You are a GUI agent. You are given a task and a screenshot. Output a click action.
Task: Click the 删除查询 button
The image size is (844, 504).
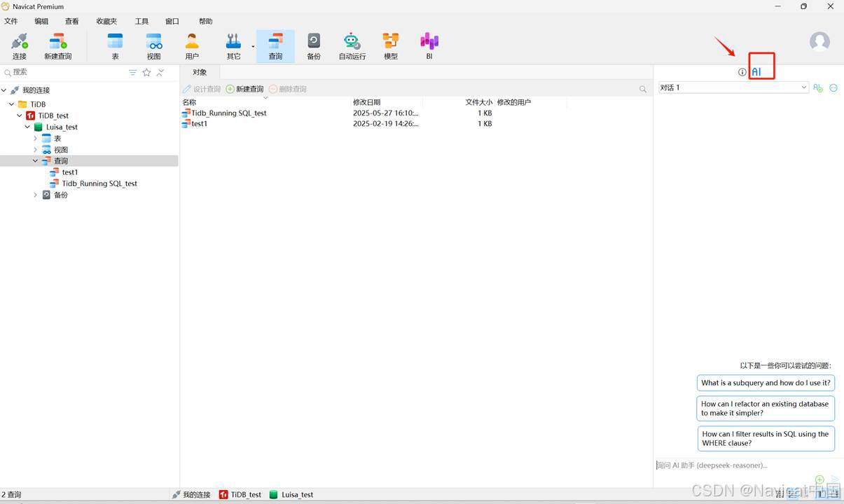tap(288, 89)
